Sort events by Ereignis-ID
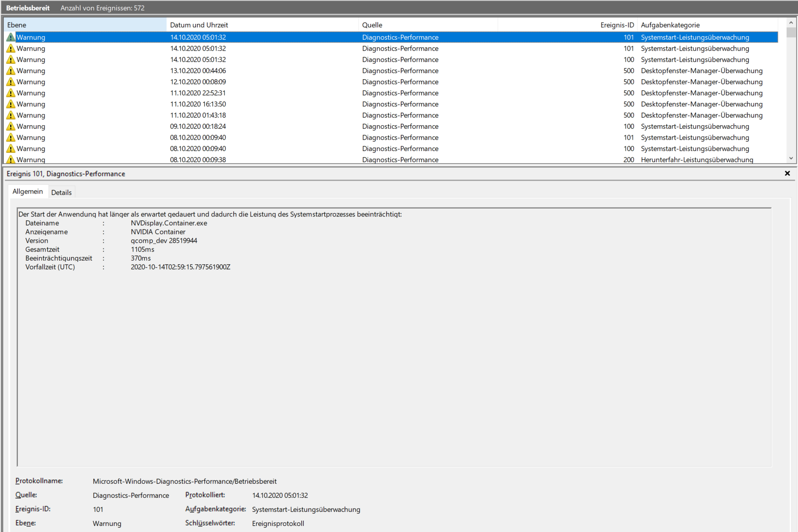 click(x=562, y=24)
